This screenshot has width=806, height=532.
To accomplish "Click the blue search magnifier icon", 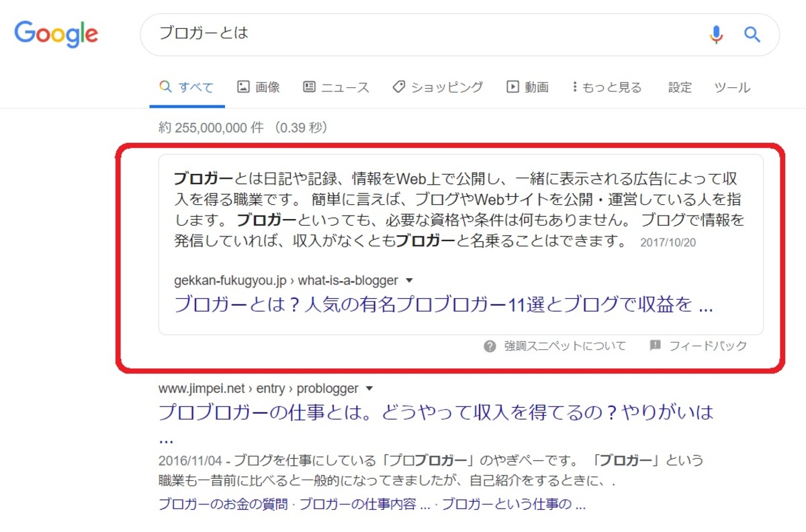I will point(752,34).
